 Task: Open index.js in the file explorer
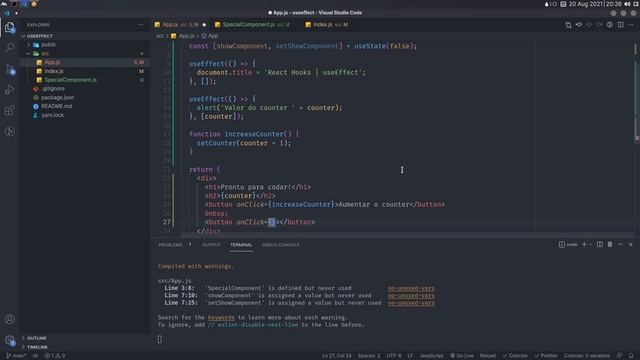pyautogui.click(x=85, y=71)
